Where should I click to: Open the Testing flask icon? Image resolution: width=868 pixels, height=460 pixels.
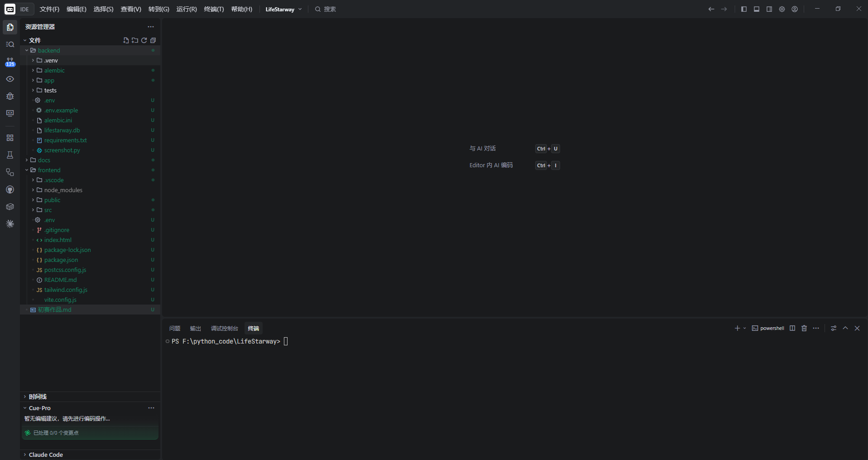pos(10,155)
